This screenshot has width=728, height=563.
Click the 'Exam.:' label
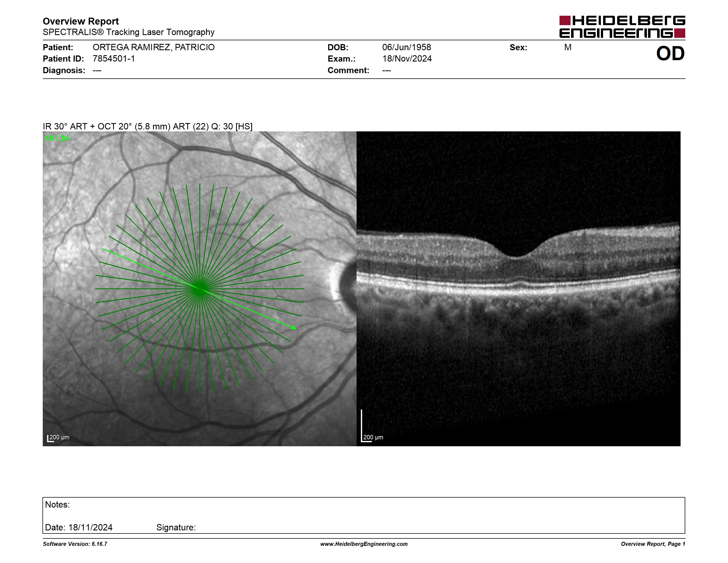tap(342, 59)
